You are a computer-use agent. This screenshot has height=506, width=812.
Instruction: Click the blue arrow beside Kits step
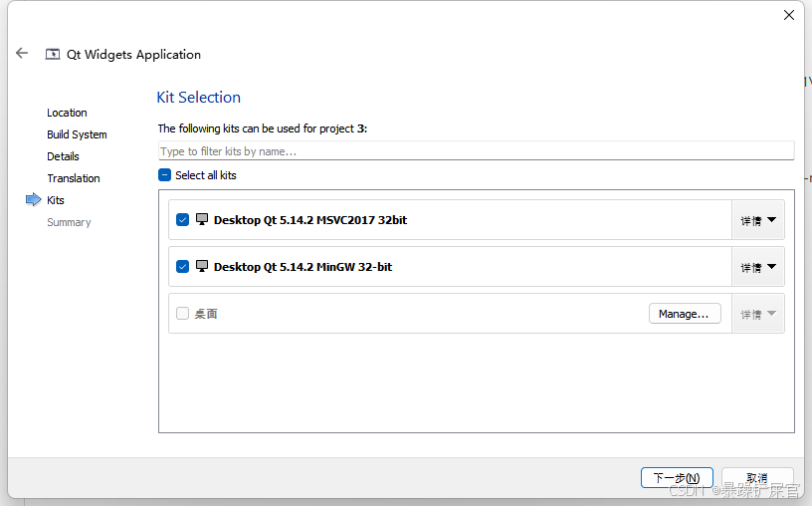point(33,199)
